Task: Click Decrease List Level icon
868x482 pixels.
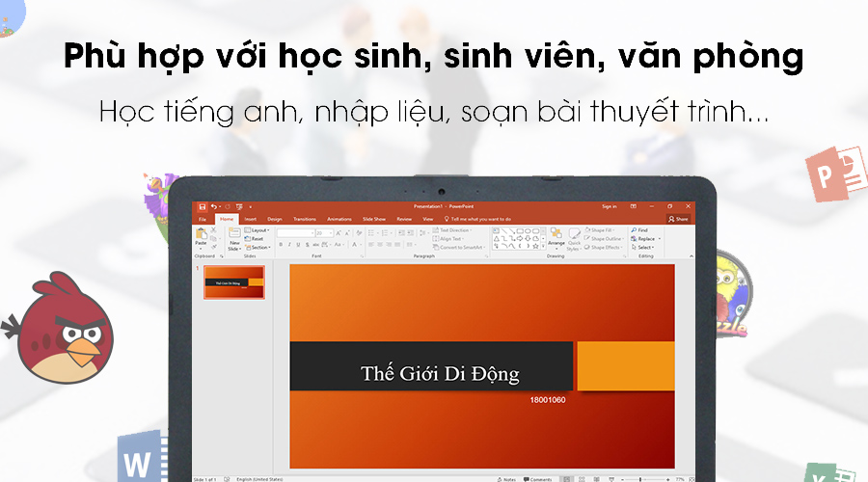Action: 401,233
